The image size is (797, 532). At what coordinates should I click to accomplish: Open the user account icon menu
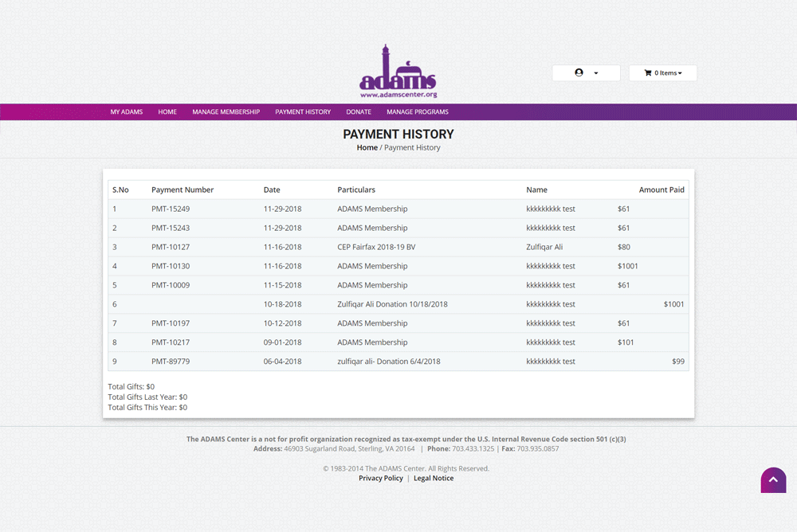click(x=579, y=72)
